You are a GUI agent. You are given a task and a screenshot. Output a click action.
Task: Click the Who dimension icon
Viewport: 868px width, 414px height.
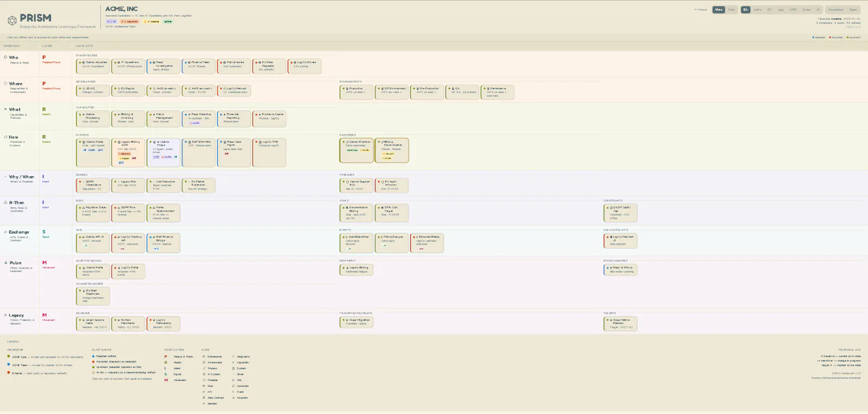point(5,57)
